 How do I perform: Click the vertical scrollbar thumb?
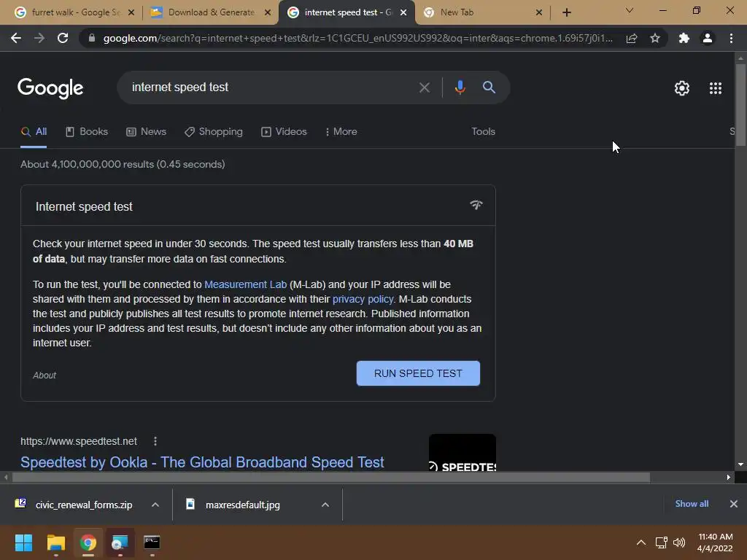(x=740, y=104)
